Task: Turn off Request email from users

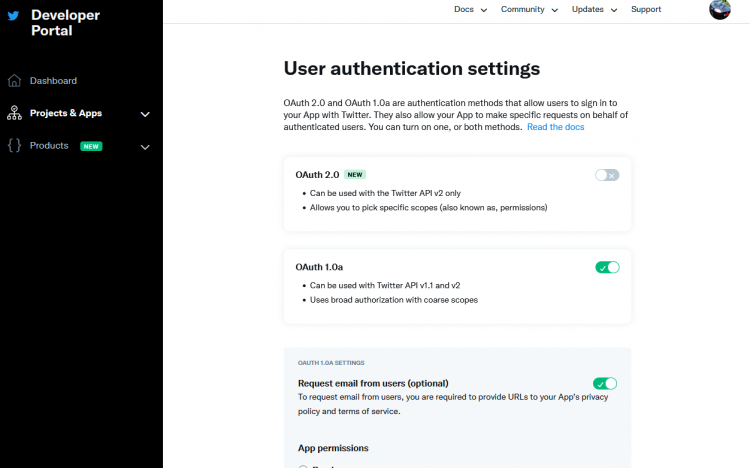Action: (605, 383)
